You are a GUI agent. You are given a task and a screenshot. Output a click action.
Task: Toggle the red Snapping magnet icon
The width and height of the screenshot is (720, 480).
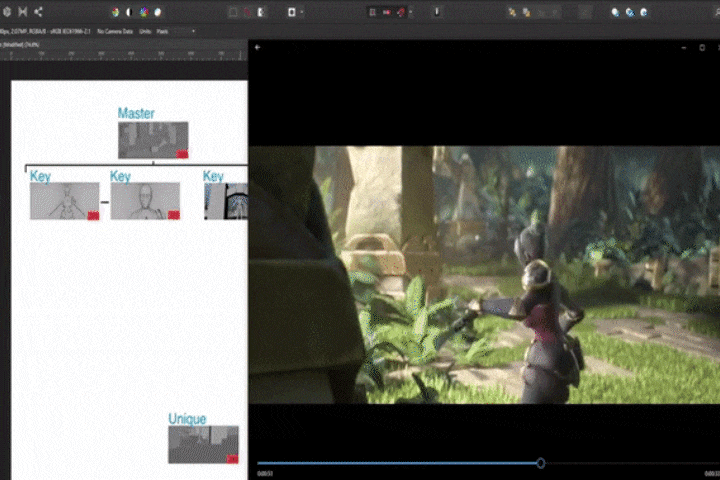[x=401, y=12]
